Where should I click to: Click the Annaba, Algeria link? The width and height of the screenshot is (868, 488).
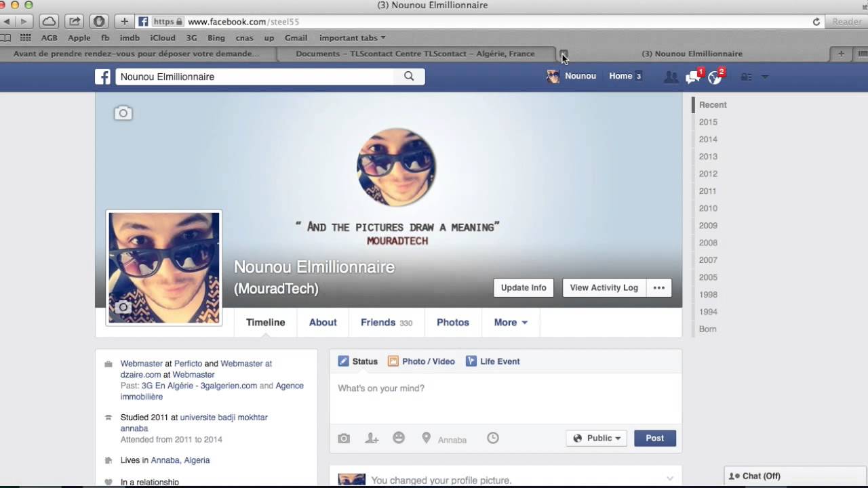[x=180, y=460]
